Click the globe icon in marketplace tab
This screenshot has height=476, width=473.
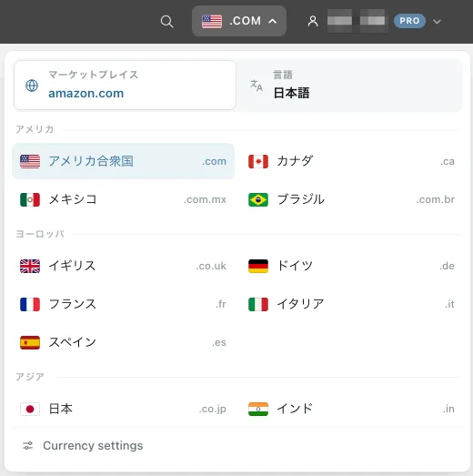pos(32,86)
